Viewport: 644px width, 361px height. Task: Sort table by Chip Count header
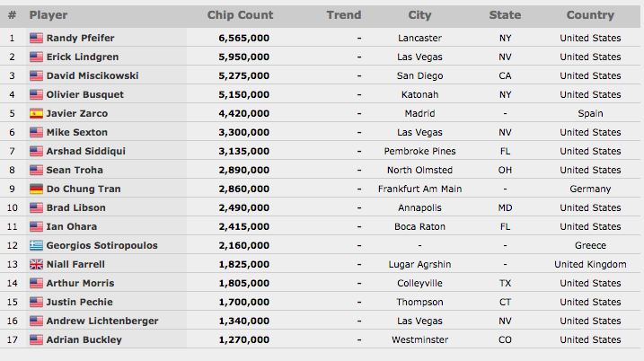click(x=240, y=15)
